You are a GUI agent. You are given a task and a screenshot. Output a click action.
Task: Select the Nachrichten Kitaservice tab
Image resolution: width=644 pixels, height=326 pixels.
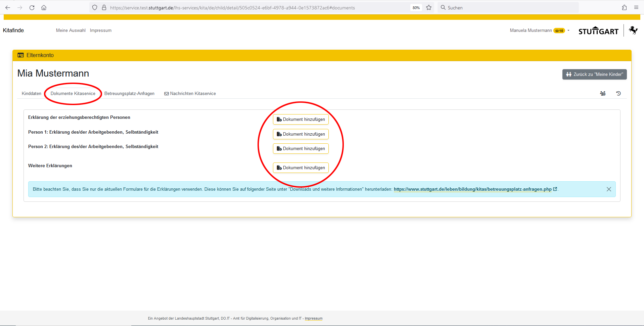(x=190, y=94)
